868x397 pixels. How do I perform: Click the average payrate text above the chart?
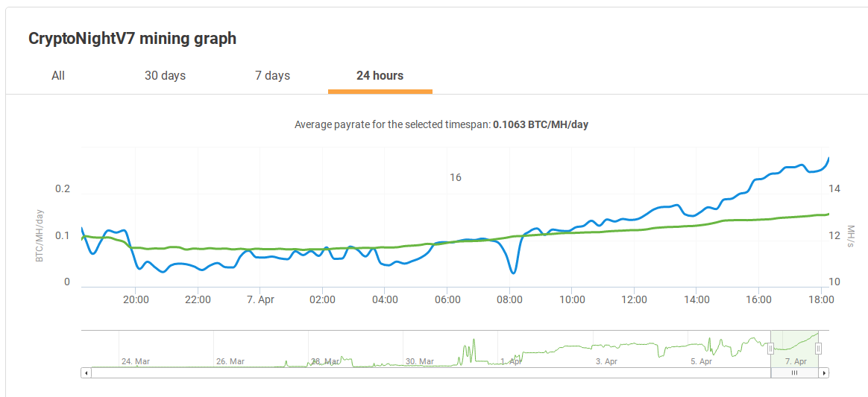(x=441, y=125)
